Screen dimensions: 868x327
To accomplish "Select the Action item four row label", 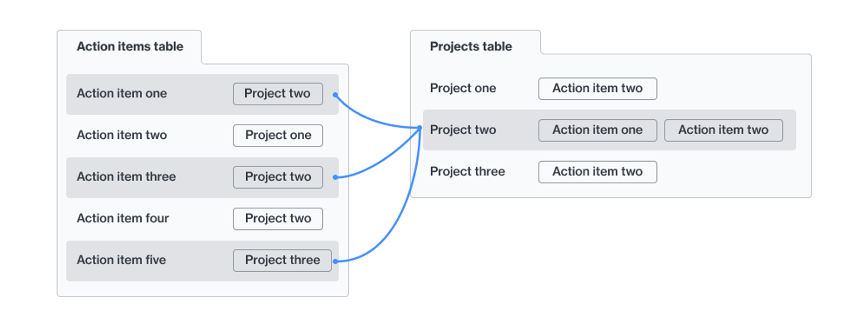I will pyautogui.click(x=123, y=219).
